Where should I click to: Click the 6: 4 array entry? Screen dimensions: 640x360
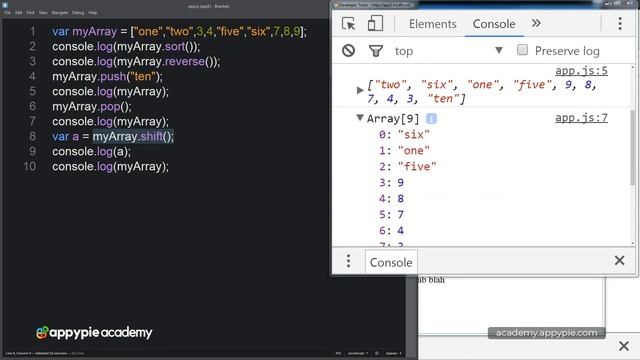pyautogui.click(x=391, y=230)
